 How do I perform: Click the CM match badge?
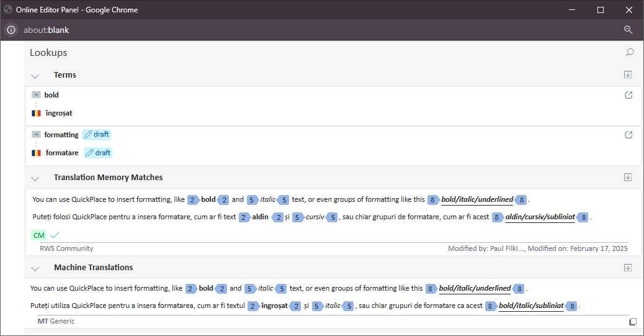point(39,235)
